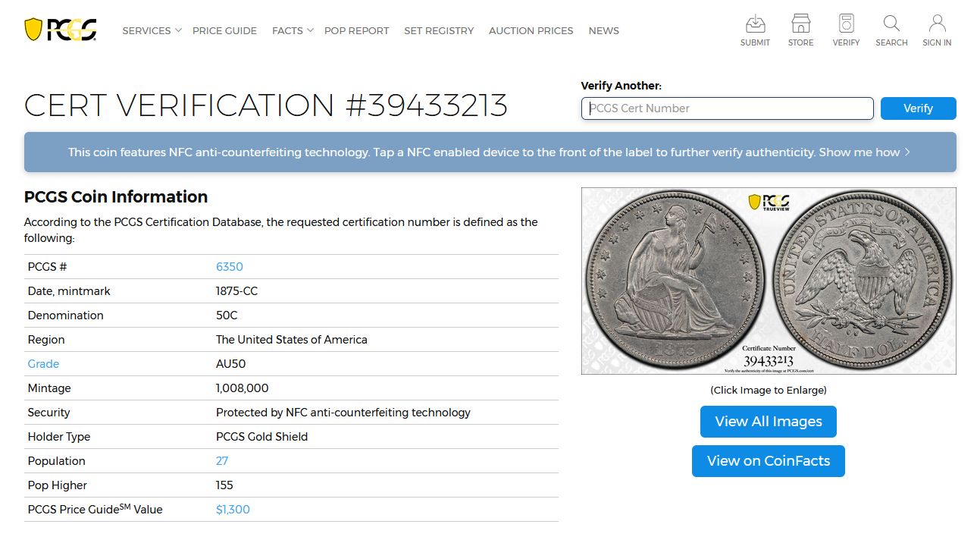Screen dimensions: 980x540
Task: Open the $1,300 price guide value
Action: (233, 510)
